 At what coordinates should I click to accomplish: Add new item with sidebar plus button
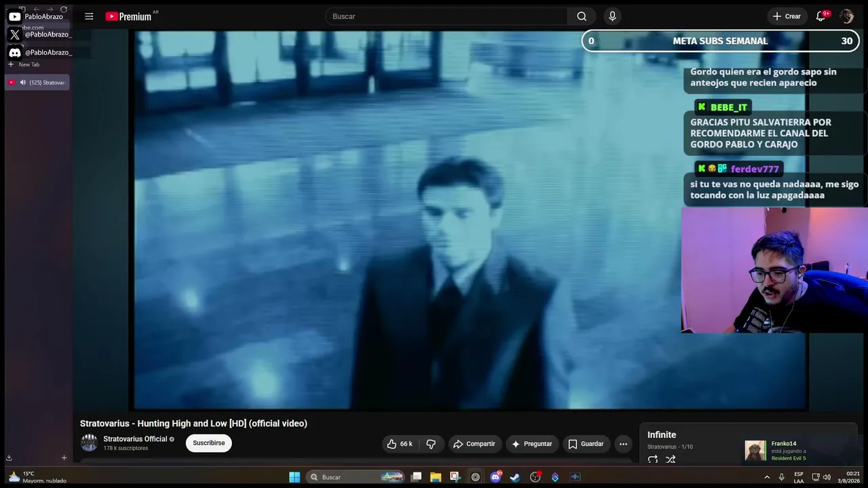[64, 458]
